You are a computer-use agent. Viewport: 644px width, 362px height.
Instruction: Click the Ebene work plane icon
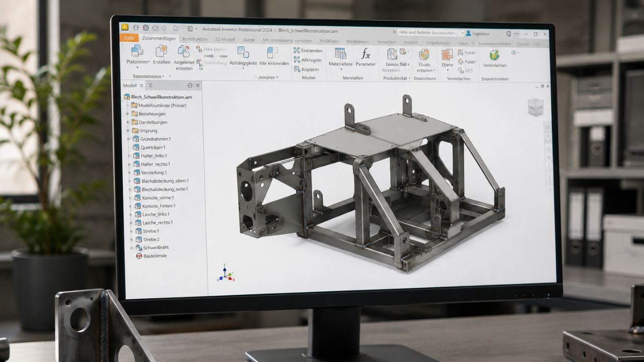pos(447,55)
